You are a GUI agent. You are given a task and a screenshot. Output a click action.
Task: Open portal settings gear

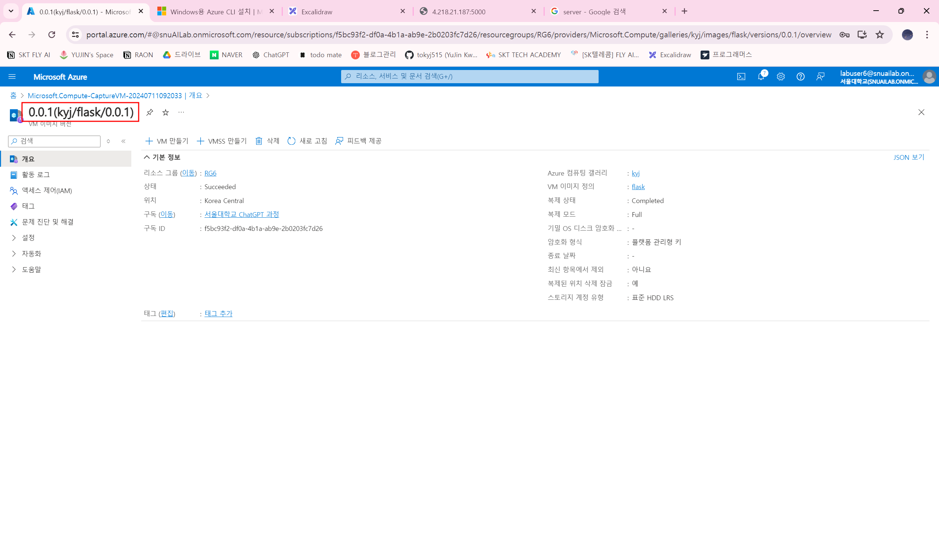tap(781, 77)
